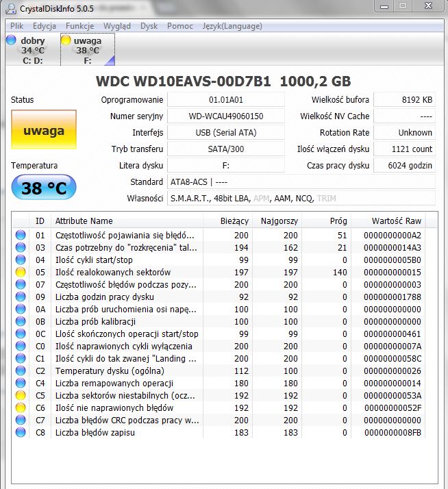Select the dobry C: D: disk tab
The height and width of the screenshot is (489, 448).
click(x=32, y=50)
